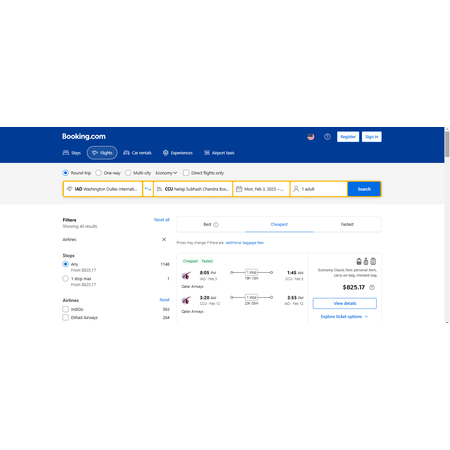Viewport: 450px width, 450px height.
Task: Switch to the Cheapest sort tab
Action: (279, 224)
